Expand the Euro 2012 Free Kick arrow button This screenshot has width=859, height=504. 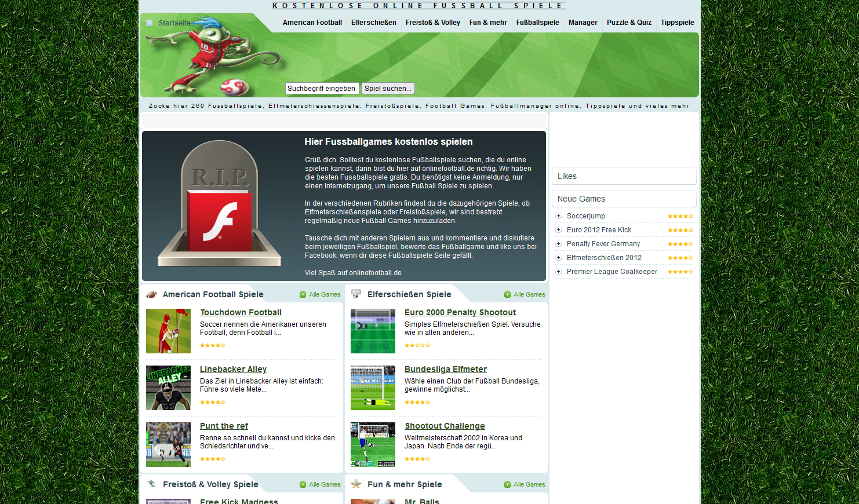pyautogui.click(x=558, y=229)
